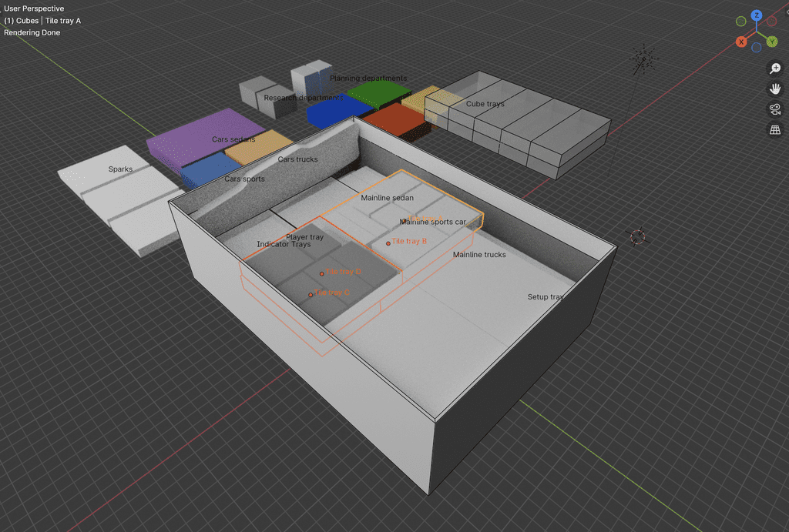Click the 3D cursor crosshair
The width and height of the screenshot is (789, 532).
coord(637,236)
